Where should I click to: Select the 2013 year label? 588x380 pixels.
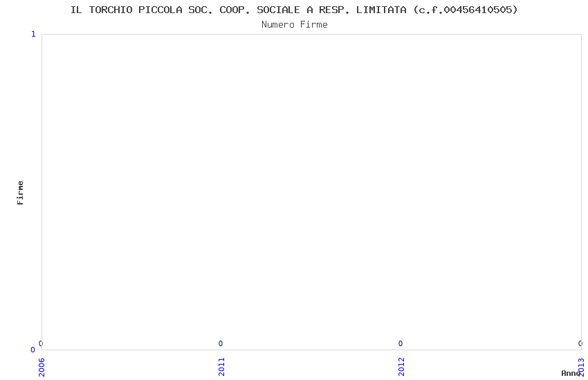coord(582,367)
